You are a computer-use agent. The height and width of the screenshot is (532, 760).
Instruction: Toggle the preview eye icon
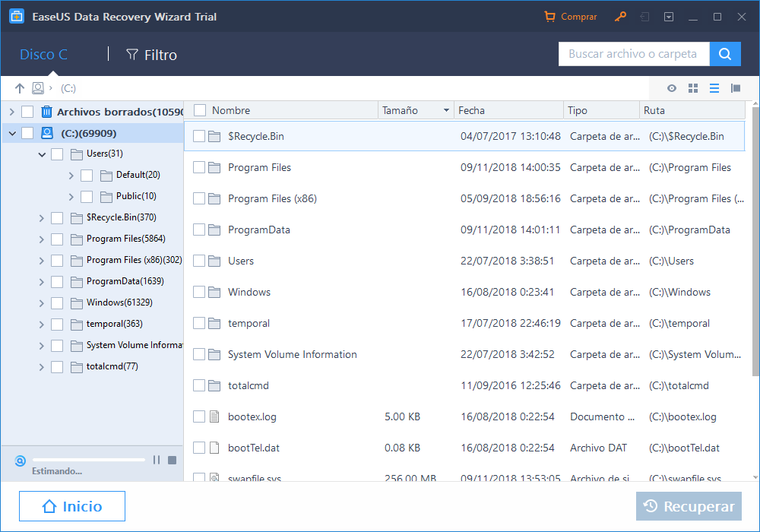coord(672,88)
